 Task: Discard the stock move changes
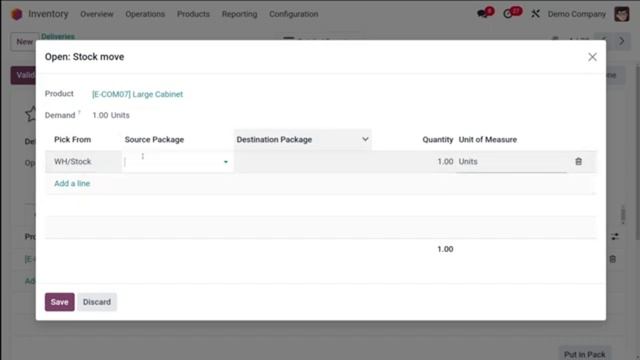coord(97,302)
